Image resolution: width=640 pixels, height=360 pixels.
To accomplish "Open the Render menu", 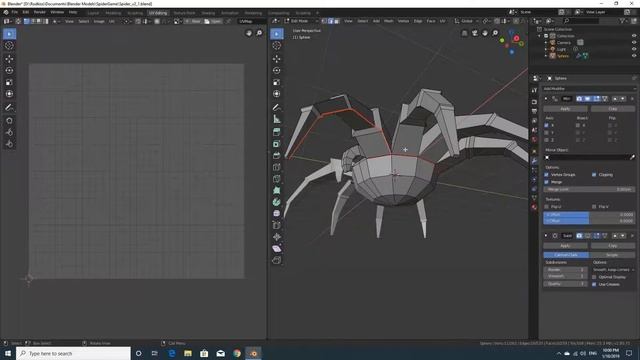I will (x=40, y=12).
